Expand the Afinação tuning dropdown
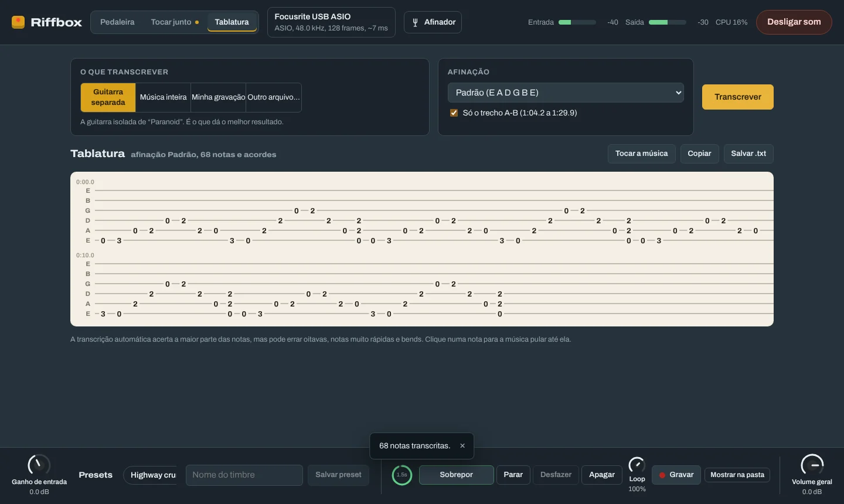This screenshot has width=844, height=504. pos(566,93)
